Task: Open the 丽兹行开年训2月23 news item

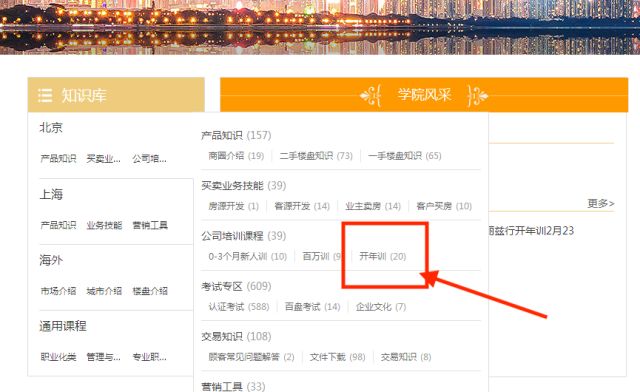Action: [x=531, y=231]
